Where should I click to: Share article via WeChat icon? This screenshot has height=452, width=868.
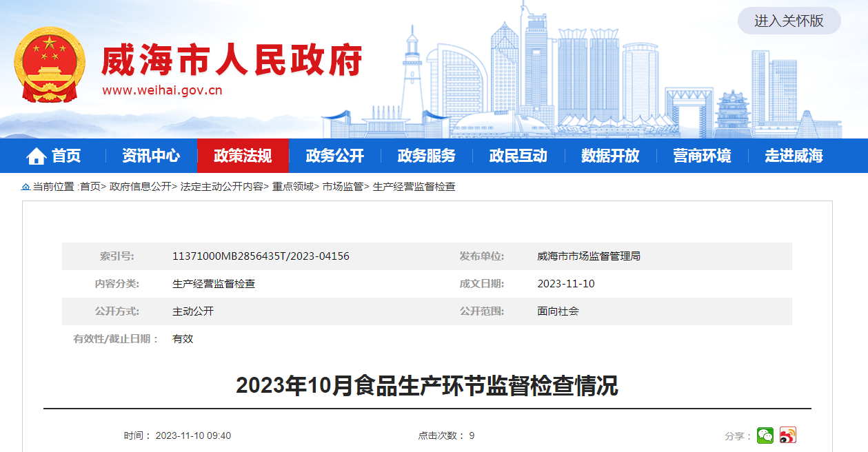click(x=765, y=435)
